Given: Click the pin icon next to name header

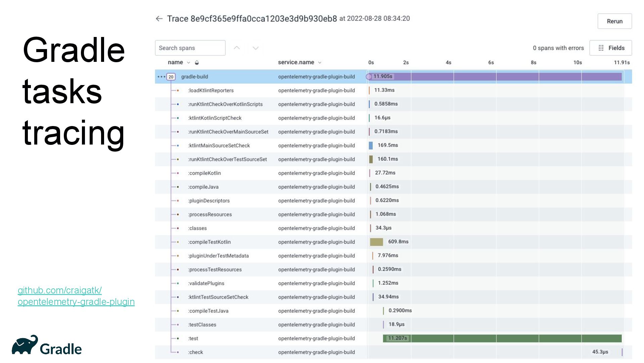Looking at the screenshot, I should 197,63.
